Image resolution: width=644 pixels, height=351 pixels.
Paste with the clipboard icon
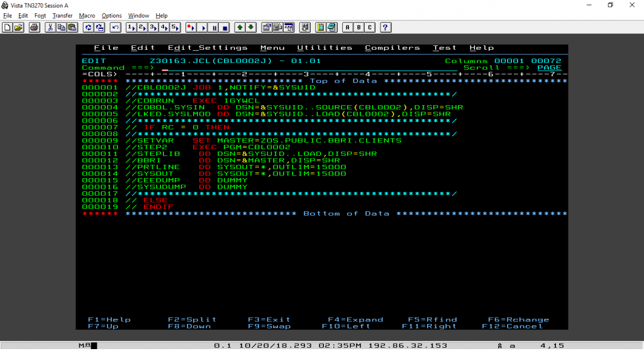click(x=72, y=28)
